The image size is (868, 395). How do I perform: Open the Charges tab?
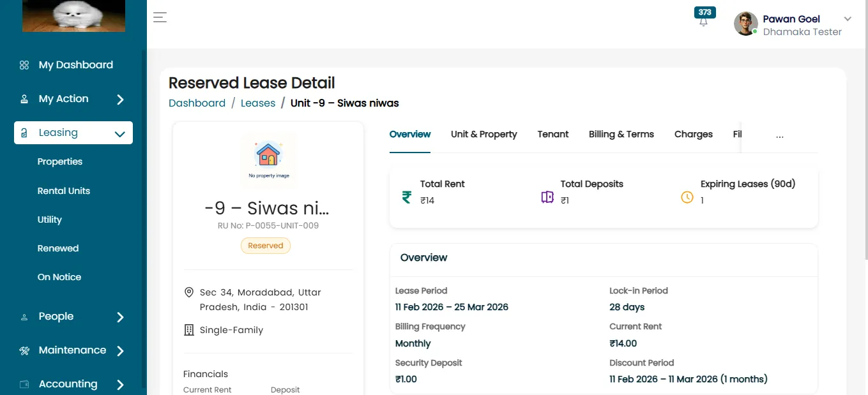pos(694,134)
